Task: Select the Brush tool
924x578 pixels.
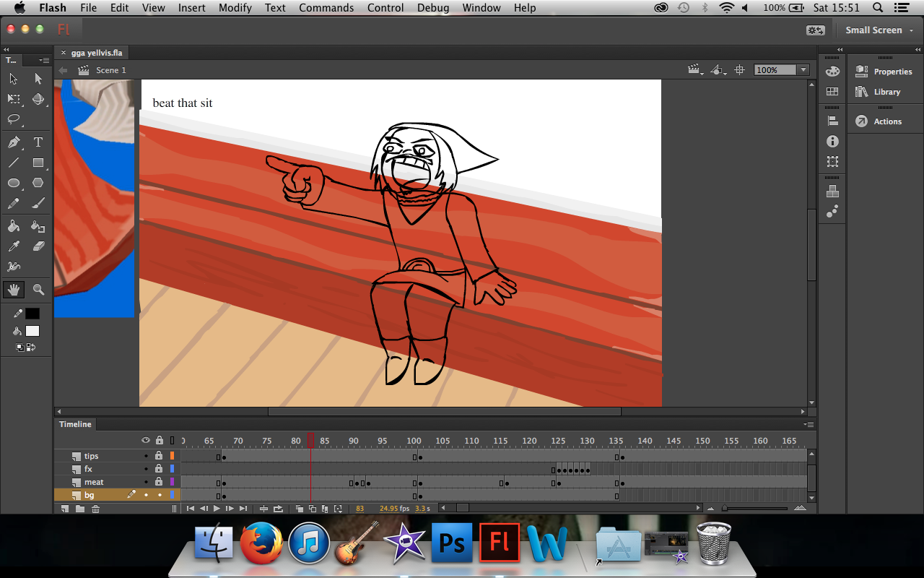Action: 38,204
